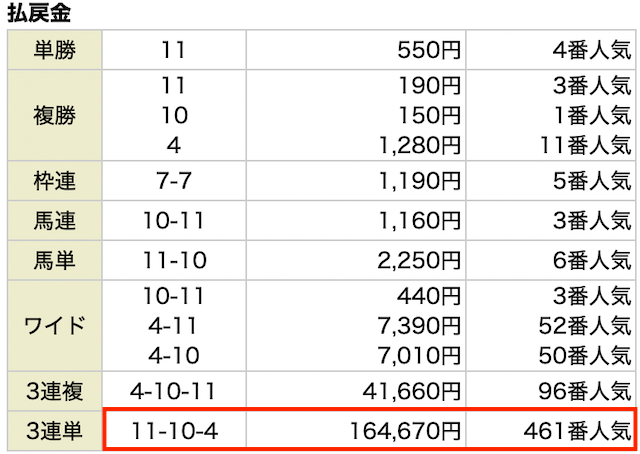Select the 1,280円 place payout
Image resolution: width=640 pixels, height=454 pixels.
click(x=420, y=145)
